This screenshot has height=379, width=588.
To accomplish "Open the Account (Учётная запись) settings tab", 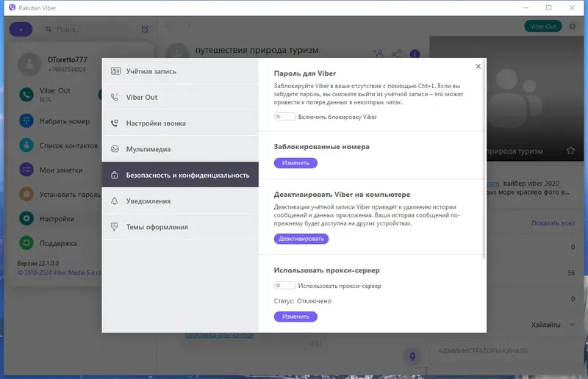I will coord(180,71).
